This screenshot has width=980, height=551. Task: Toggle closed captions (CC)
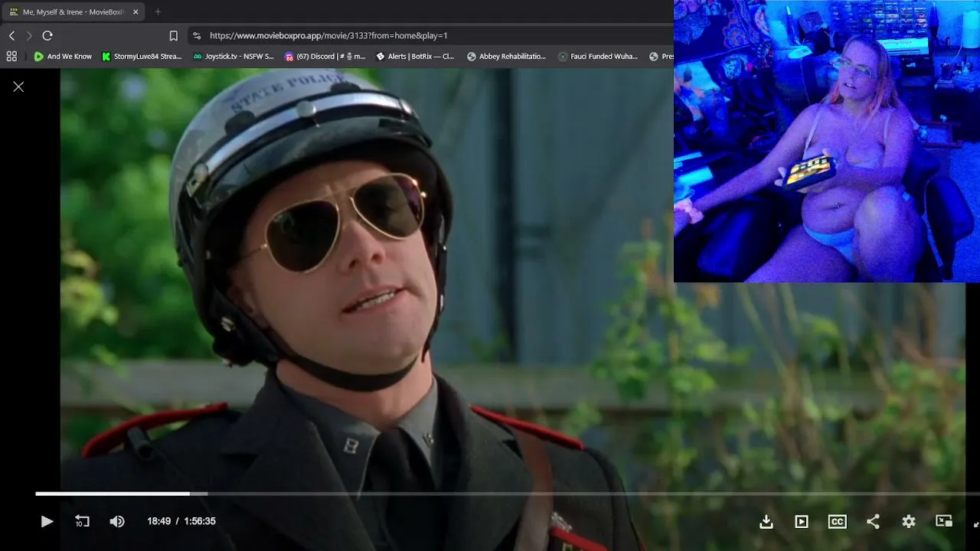pyautogui.click(x=838, y=521)
